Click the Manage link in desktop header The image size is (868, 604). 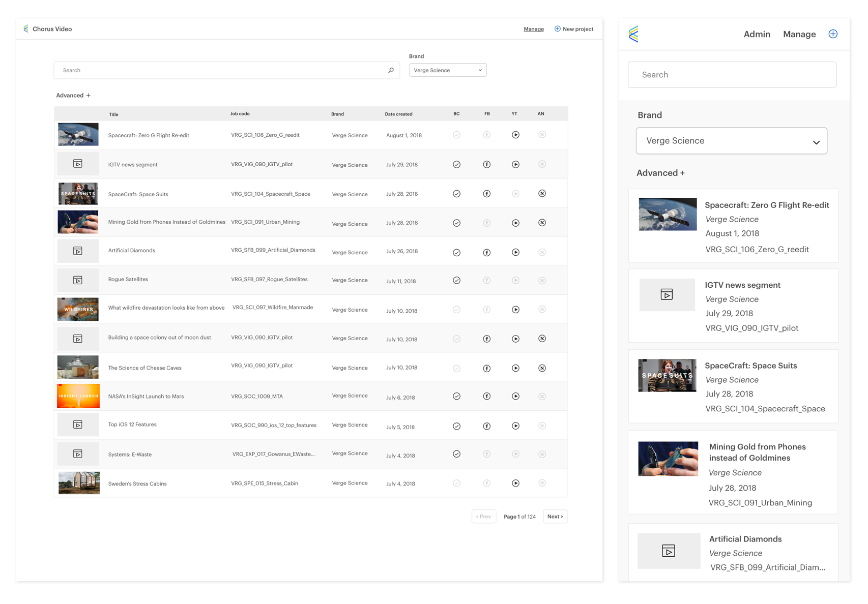click(x=534, y=29)
